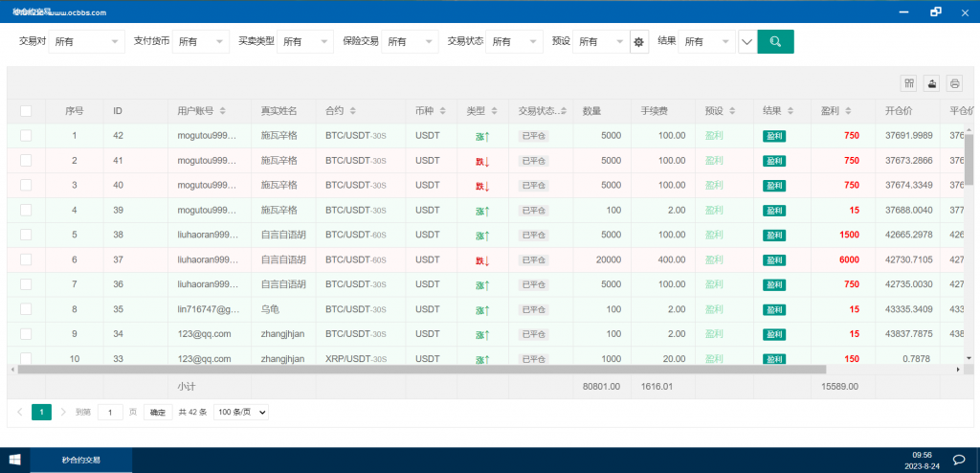Click the 确定 page jump button
This screenshot has height=473, width=980.
pyautogui.click(x=158, y=412)
